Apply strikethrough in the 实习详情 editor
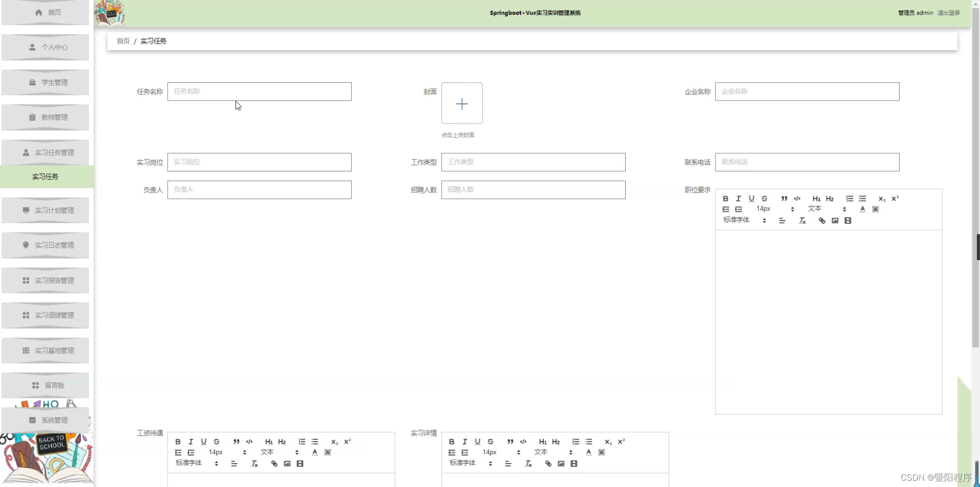This screenshot has height=487, width=980. [491, 442]
